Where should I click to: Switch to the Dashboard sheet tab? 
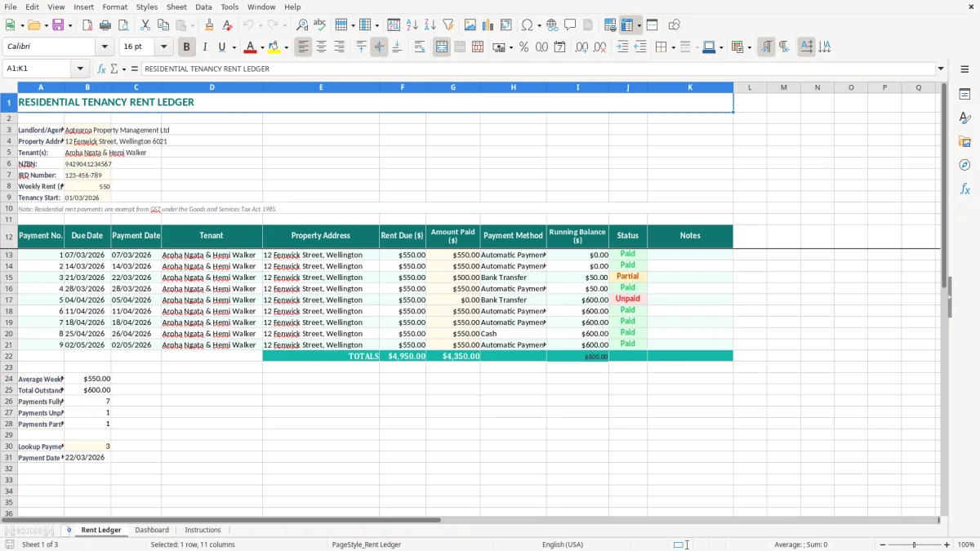coord(152,530)
